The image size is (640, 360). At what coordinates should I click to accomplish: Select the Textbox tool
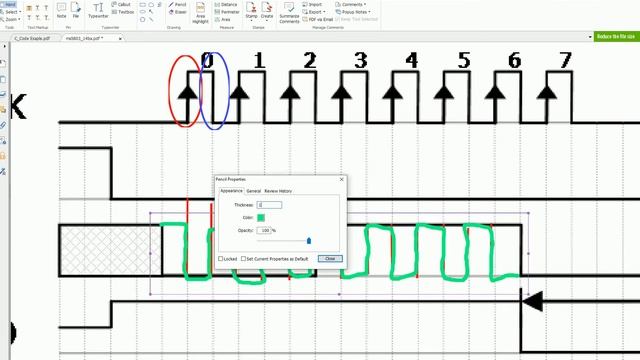[122, 12]
